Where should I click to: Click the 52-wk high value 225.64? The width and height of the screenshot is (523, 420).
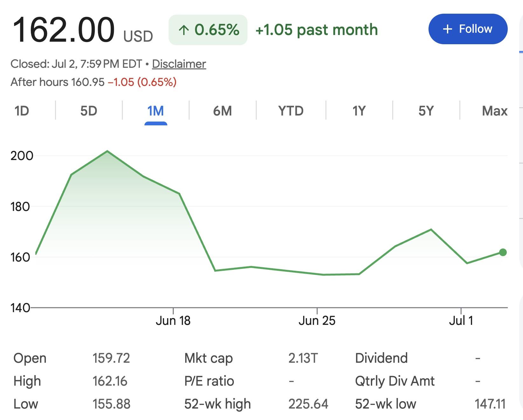[x=308, y=404]
